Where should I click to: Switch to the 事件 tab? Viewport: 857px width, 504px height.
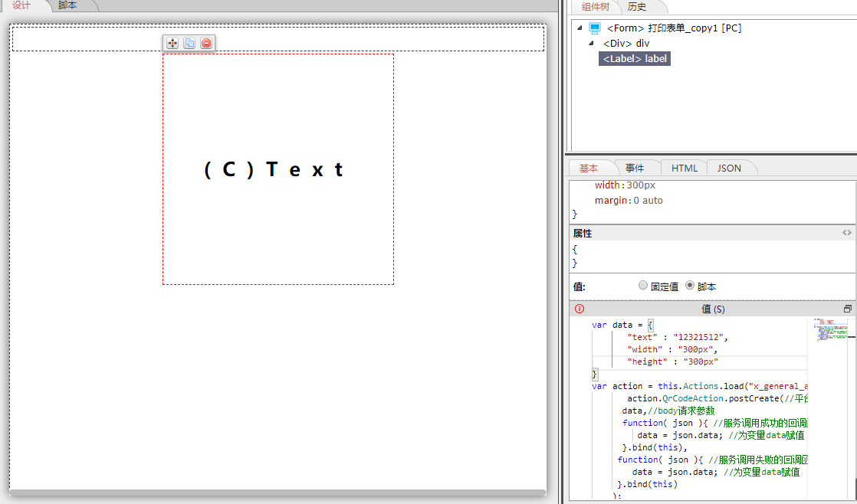[x=635, y=168]
